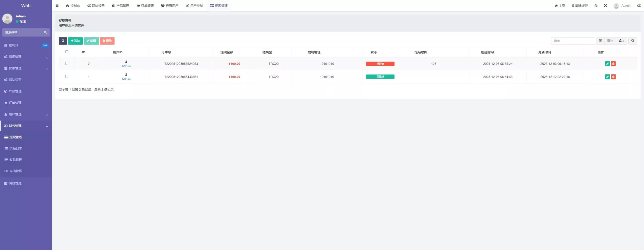The width and height of the screenshot is (644, 250).
Task: Select the checkbox for withdrawal ID 2
Action: tap(67, 63)
